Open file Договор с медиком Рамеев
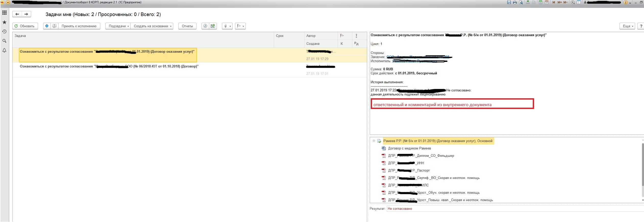The height and width of the screenshot is (222, 644). [409, 148]
